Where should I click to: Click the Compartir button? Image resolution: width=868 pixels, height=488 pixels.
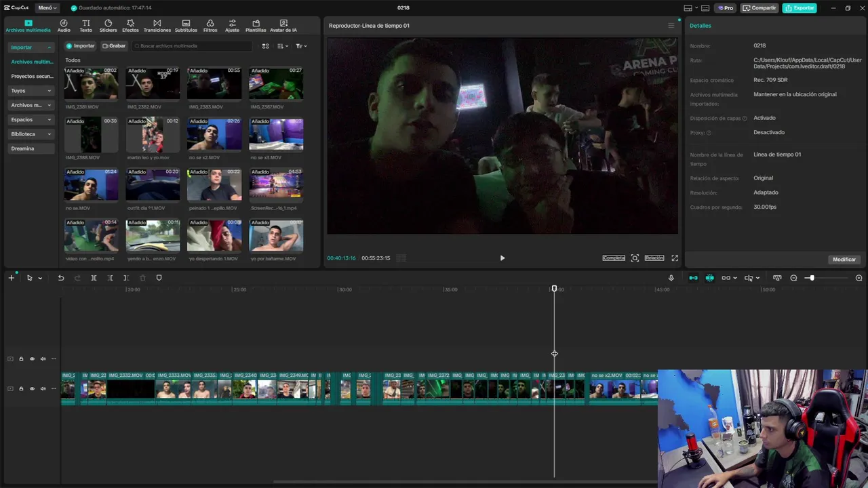tap(759, 8)
